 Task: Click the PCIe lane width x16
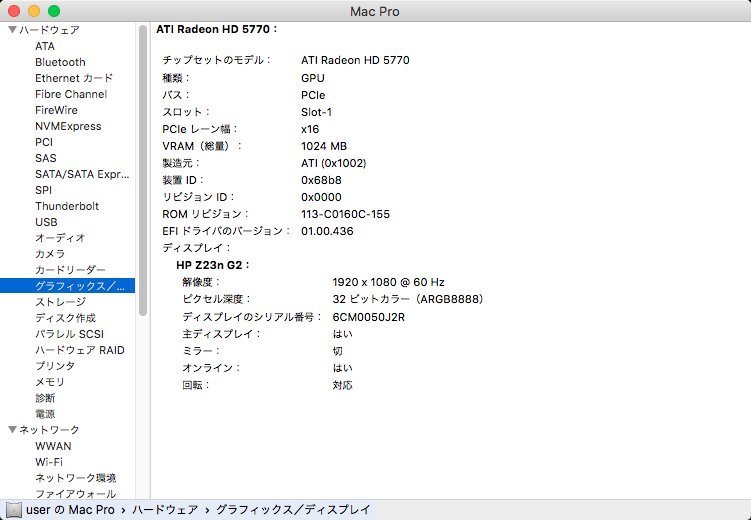[x=310, y=129]
